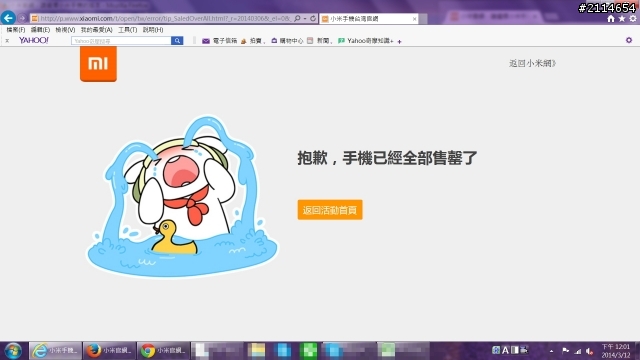640x360 pixels.
Task: Click the plus icon on the Yahoo toolbar
Action: click(x=400, y=41)
